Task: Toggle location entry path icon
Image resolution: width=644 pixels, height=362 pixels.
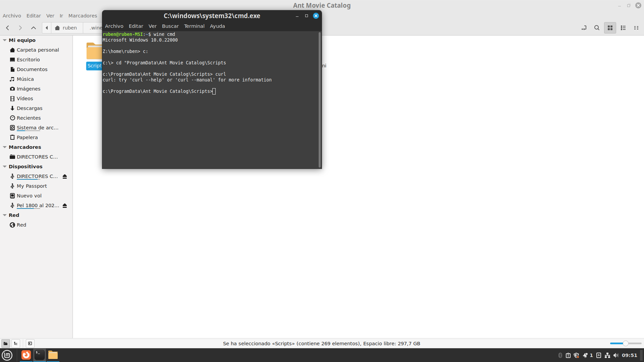Action: click(x=584, y=28)
